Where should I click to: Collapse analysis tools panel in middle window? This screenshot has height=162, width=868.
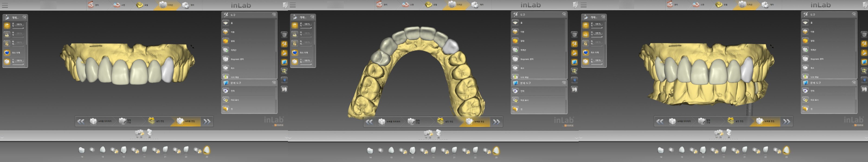click(564, 83)
